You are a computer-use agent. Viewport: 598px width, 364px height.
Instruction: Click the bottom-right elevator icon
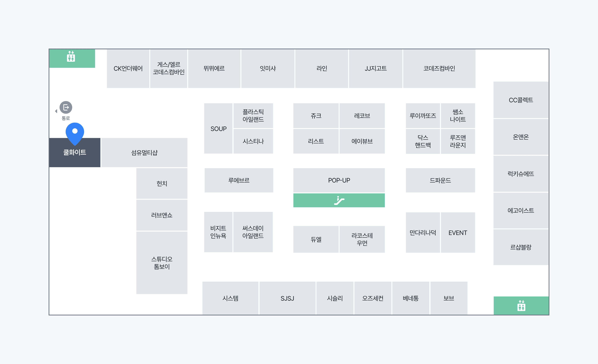[x=521, y=305]
